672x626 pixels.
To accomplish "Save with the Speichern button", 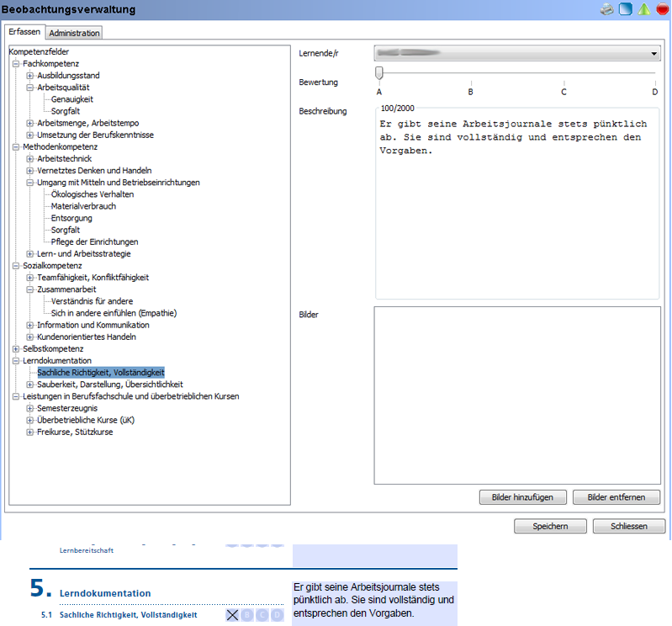I will click(550, 526).
